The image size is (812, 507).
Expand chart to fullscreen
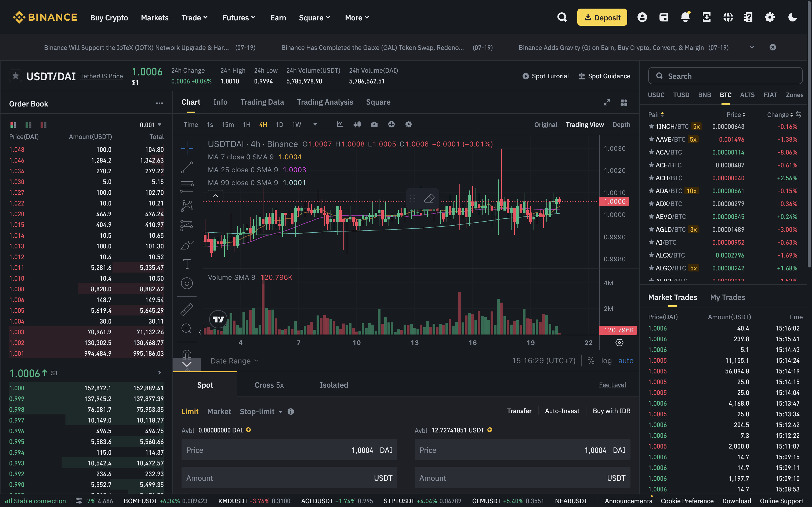[606, 102]
